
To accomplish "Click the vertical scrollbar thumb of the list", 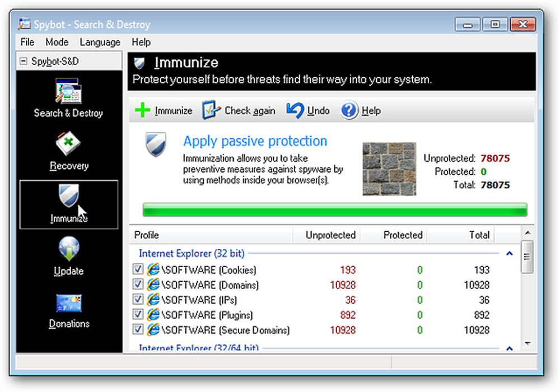I will [x=527, y=256].
